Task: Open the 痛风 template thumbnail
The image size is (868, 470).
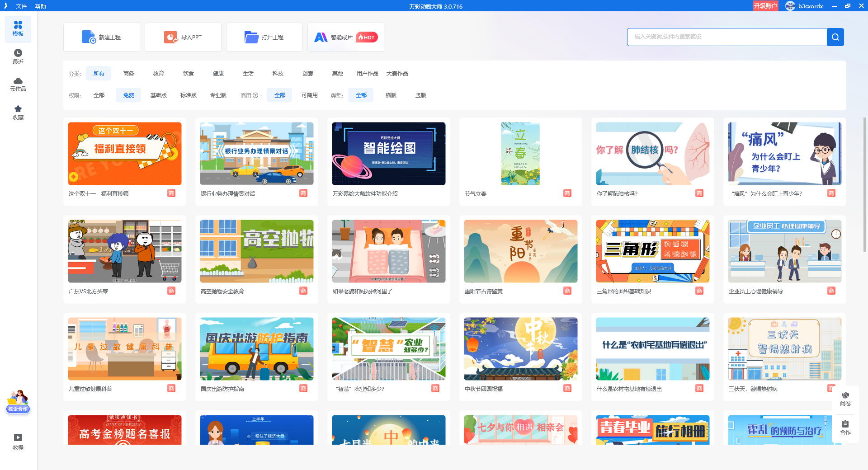Action: [785, 154]
